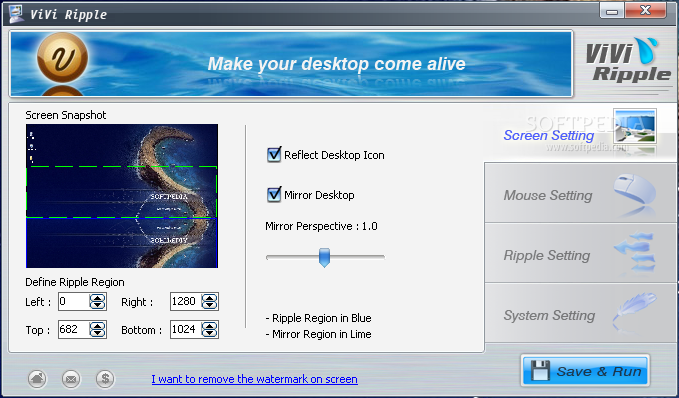Switch to the Mouse Setting tab

point(580,193)
